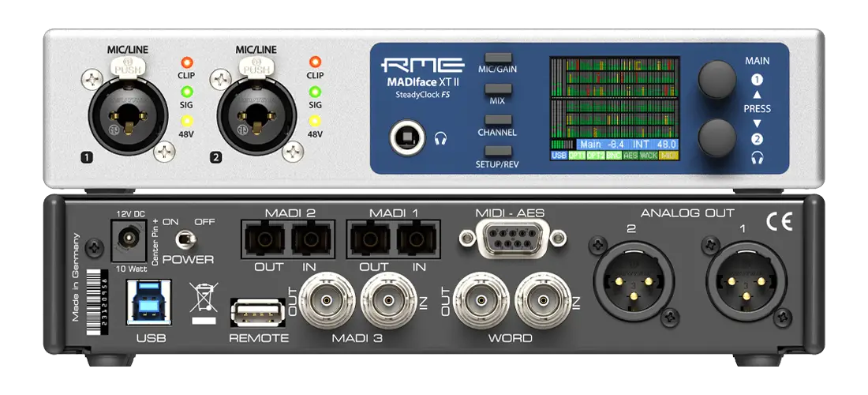Screen dimensions: 868x395
Task: Click the PRESS label between the encoders
Action: [757, 108]
